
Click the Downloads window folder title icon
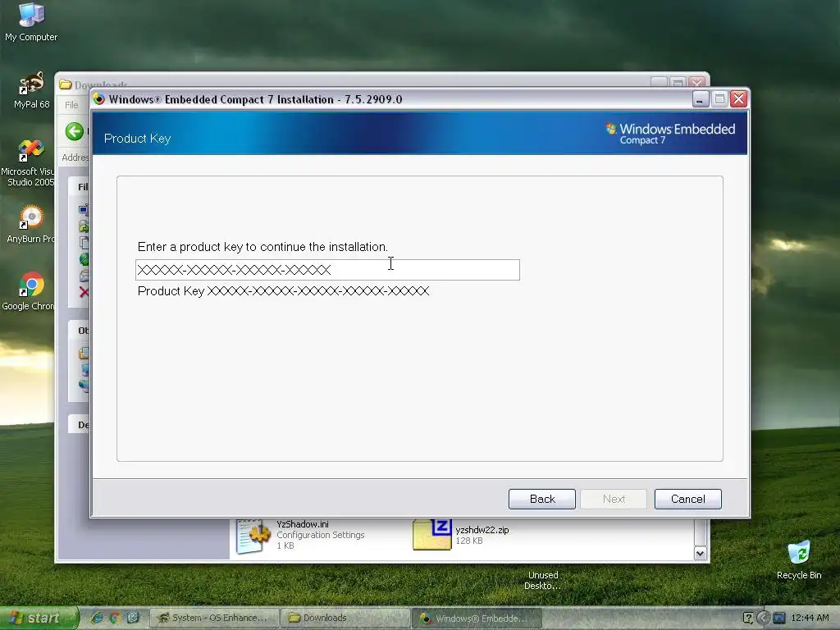click(66, 84)
